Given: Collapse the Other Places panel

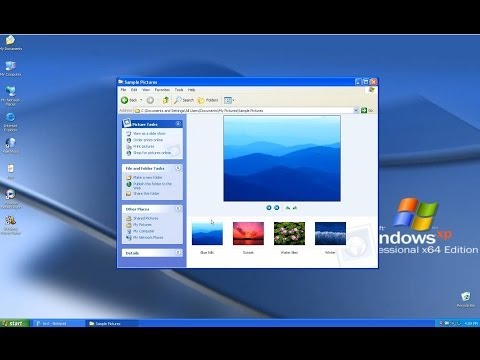Looking at the screenshot, I should click(x=178, y=209).
